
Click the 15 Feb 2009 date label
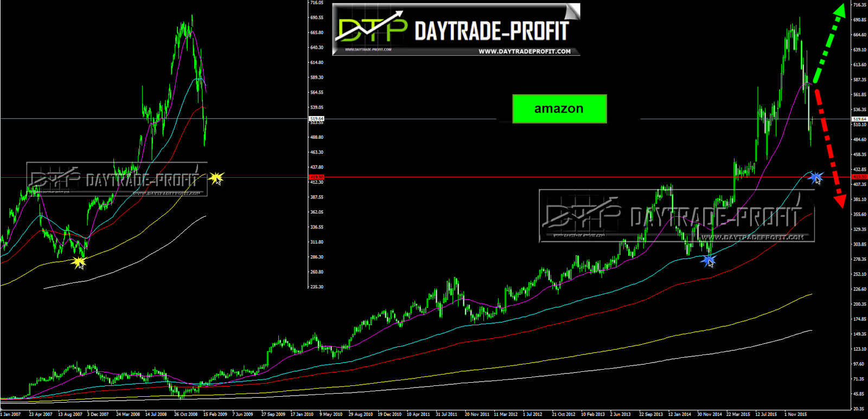click(x=215, y=415)
